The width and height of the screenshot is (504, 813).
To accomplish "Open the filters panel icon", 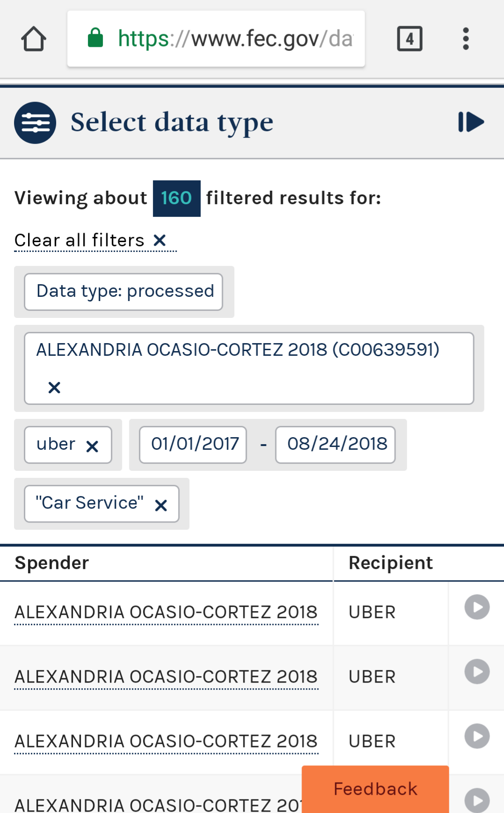I will pyautogui.click(x=35, y=122).
